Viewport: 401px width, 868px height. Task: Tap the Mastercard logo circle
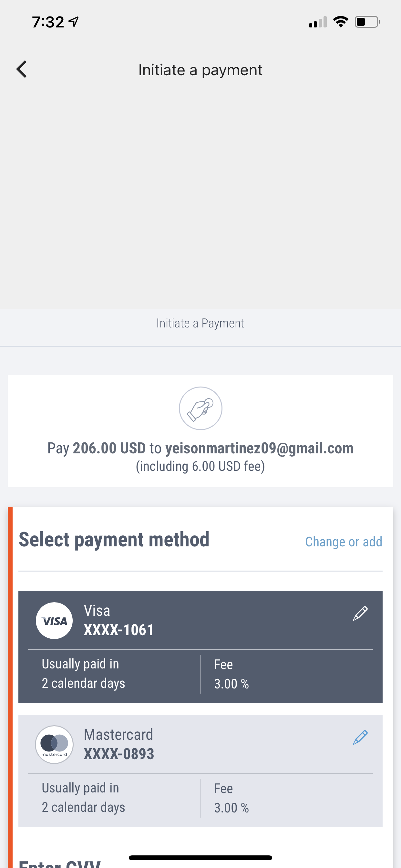point(54,745)
